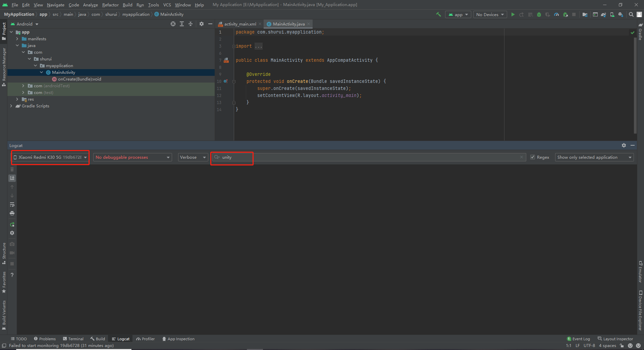Viewport: 644px width, 350px height.
Task: Start debugging with the Debug bug icon
Action: pos(539,14)
